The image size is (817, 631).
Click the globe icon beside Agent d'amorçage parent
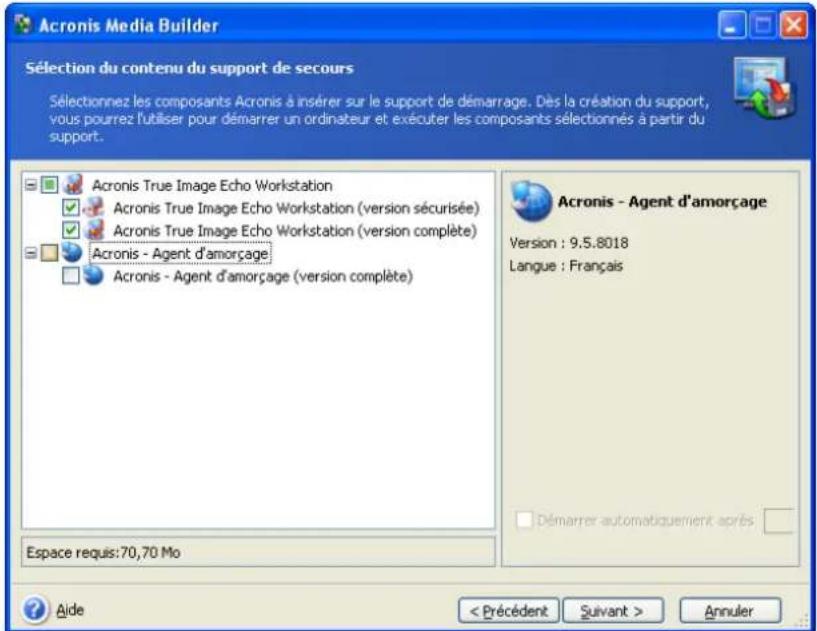coord(72,253)
